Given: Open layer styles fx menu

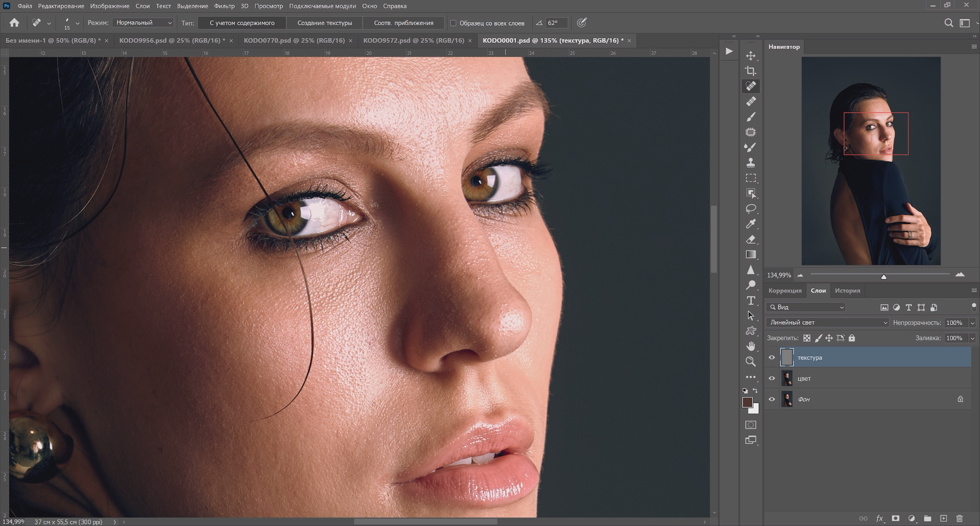Looking at the screenshot, I should click(880, 518).
